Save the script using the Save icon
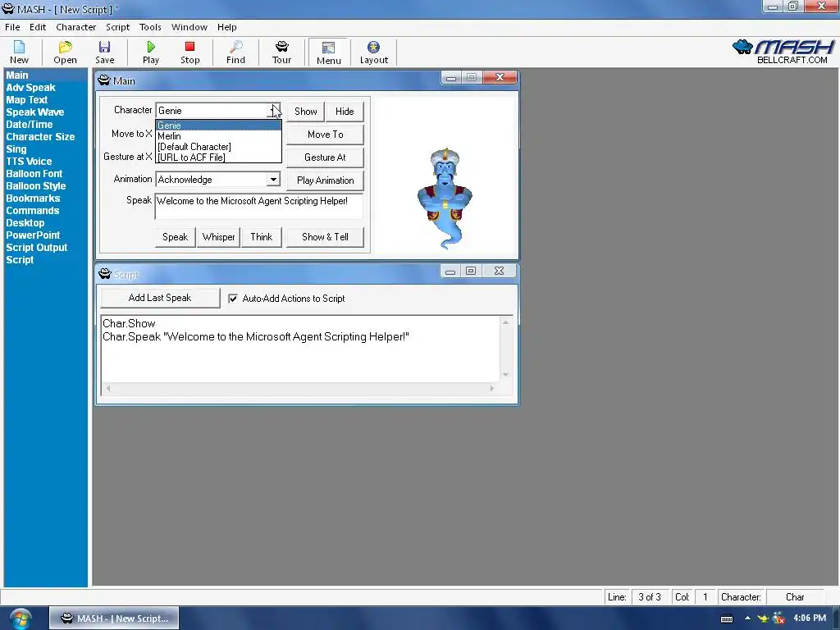This screenshot has height=630, width=840. tap(104, 52)
